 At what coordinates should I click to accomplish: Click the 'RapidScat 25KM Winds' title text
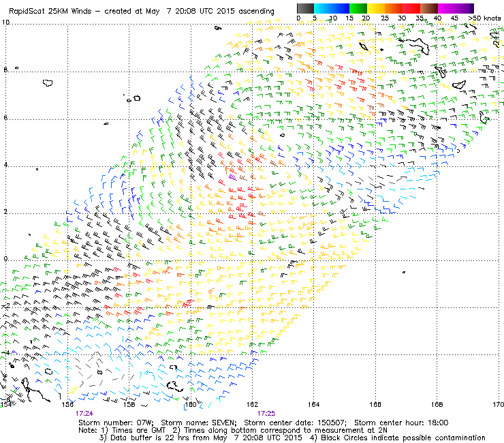pyautogui.click(x=50, y=12)
